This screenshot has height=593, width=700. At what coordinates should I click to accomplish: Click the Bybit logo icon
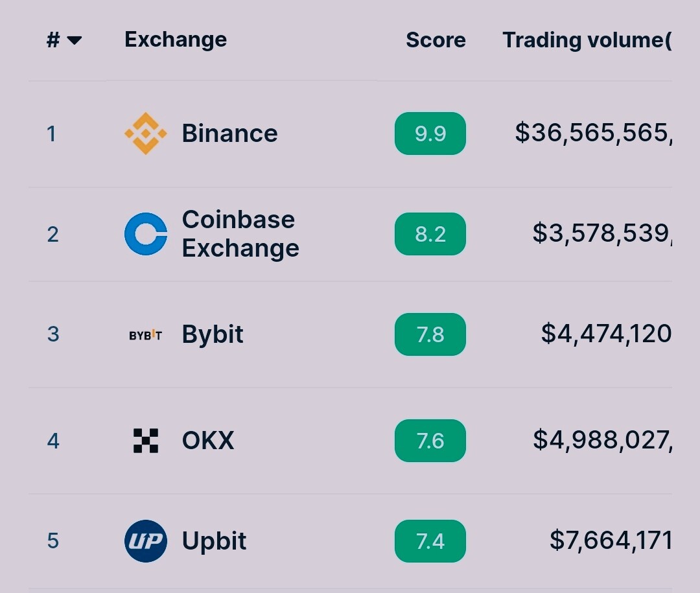(146, 334)
